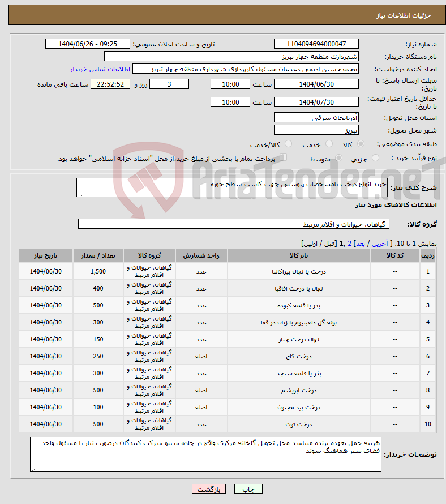Viewport: 446px width, 504px height.
Task: Click the response deadline date 1404/06/30 field
Action: 316,84
